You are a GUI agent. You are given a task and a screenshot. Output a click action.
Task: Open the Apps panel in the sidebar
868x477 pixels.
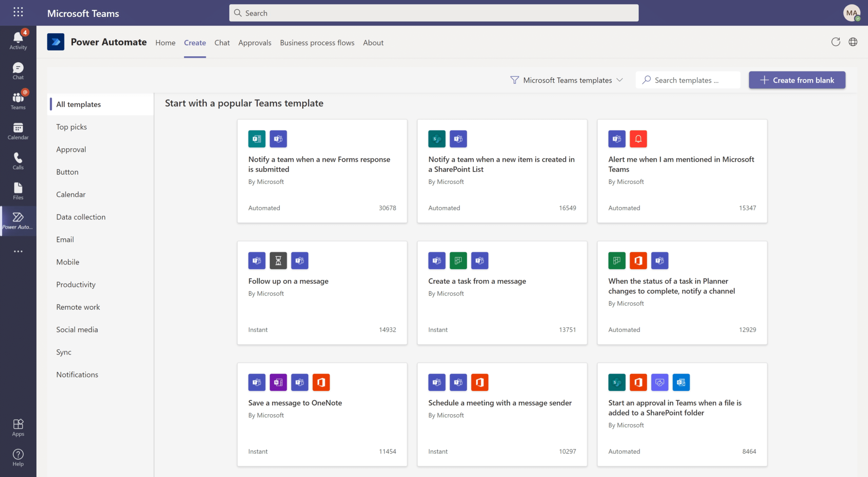pyautogui.click(x=18, y=427)
